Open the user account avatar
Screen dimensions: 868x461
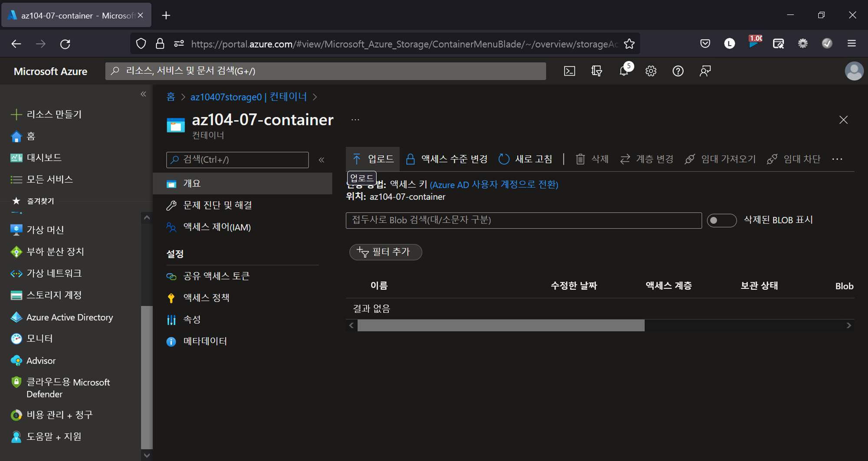coord(854,71)
